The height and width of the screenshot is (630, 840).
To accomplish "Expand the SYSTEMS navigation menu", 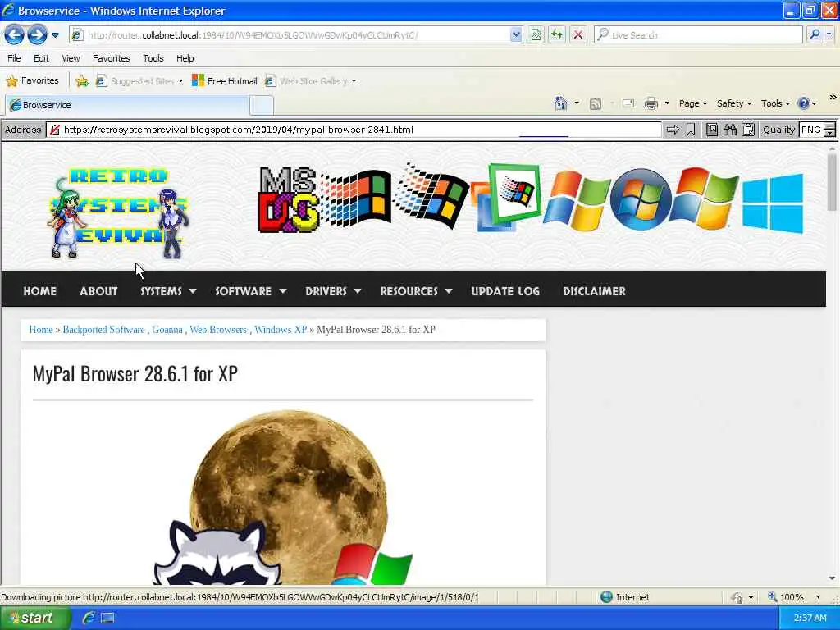I will coord(168,291).
